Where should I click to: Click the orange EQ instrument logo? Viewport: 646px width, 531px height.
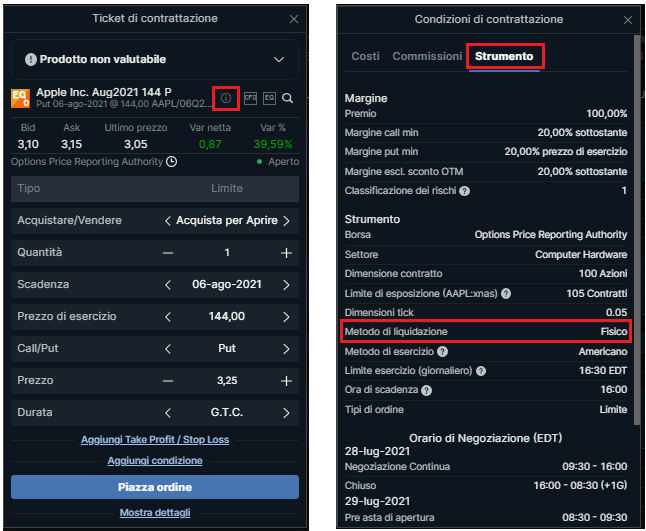pyautogui.click(x=20, y=98)
